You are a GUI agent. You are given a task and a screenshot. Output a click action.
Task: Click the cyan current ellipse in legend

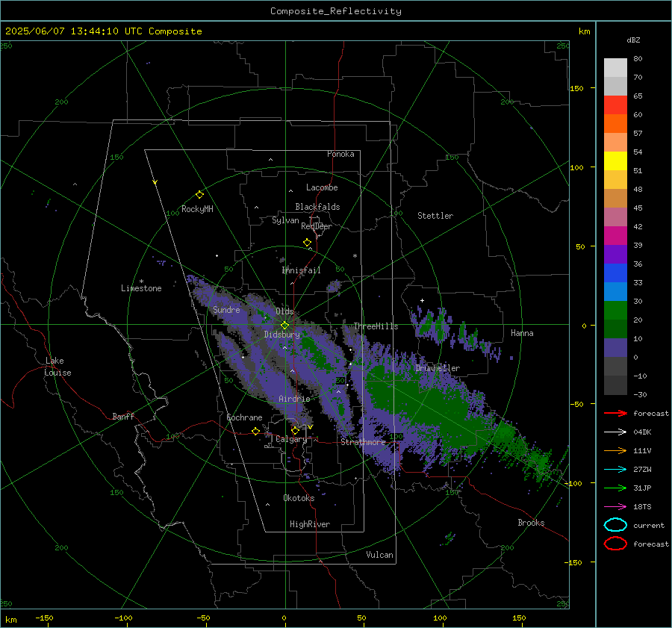click(615, 525)
